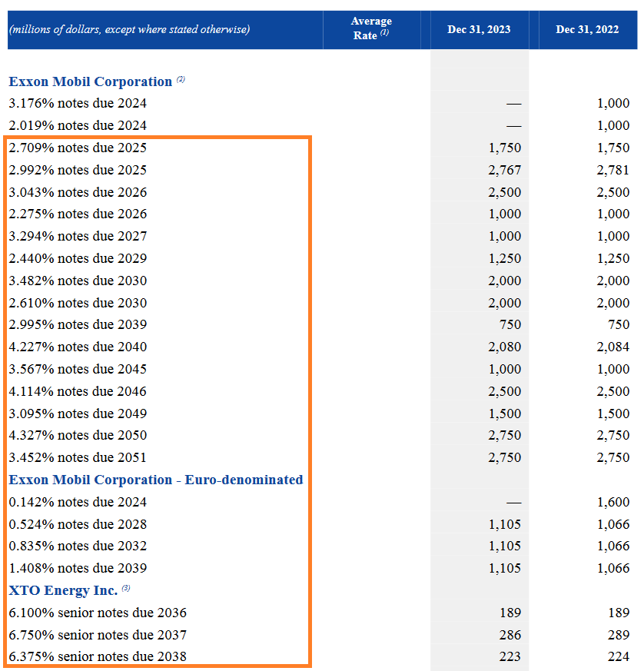644x671 pixels.
Task: Select the Dec 31, 2023 column header
Action: pos(479,29)
